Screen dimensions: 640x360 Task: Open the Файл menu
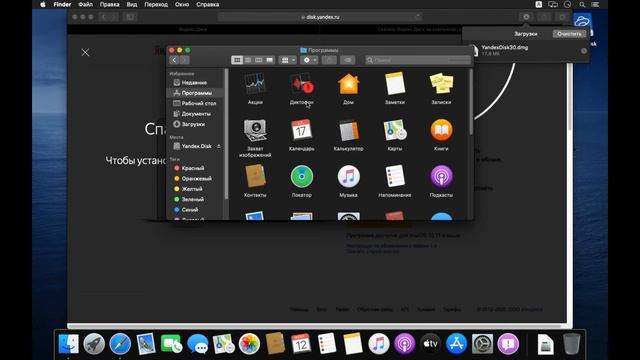[85, 4]
